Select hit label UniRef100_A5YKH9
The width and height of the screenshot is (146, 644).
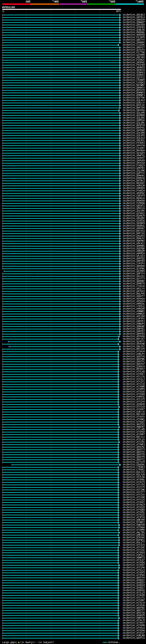133,337
